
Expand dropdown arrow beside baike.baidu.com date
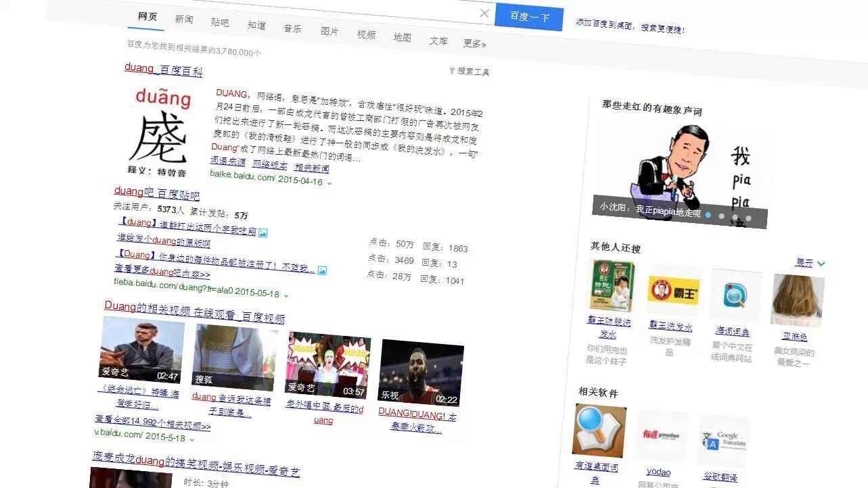click(x=329, y=182)
